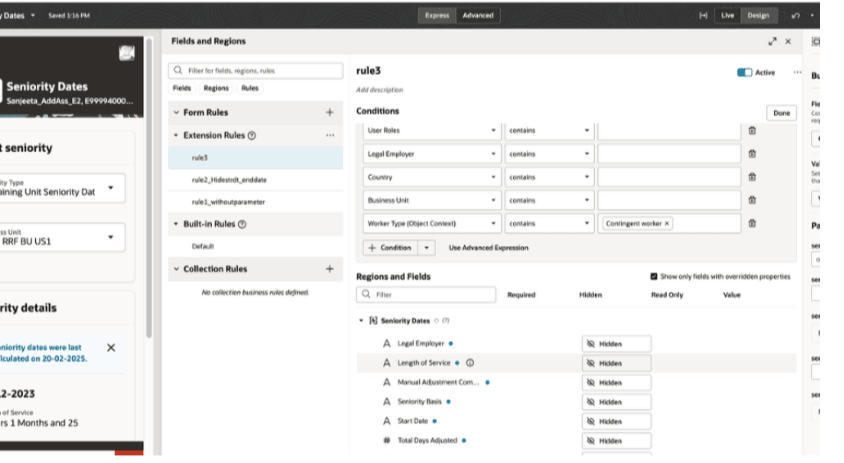This screenshot has width=844, height=463.
Task: Click the Done button in Conditions
Action: point(782,113)
